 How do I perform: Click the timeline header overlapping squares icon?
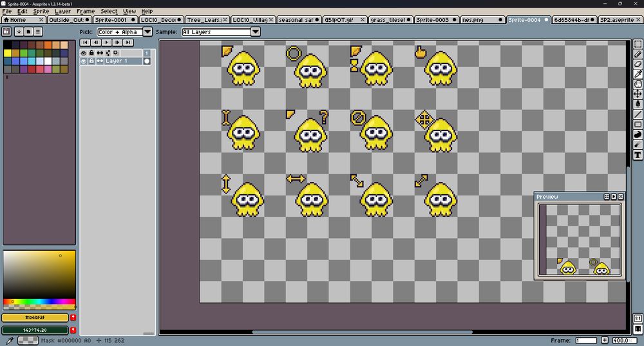pyautogui.click(x=116, y=53)
